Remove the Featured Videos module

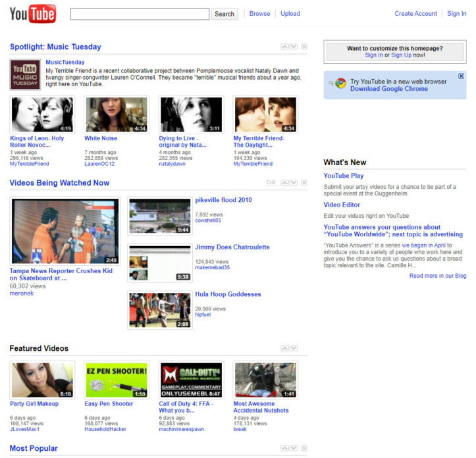coord(304,348)
